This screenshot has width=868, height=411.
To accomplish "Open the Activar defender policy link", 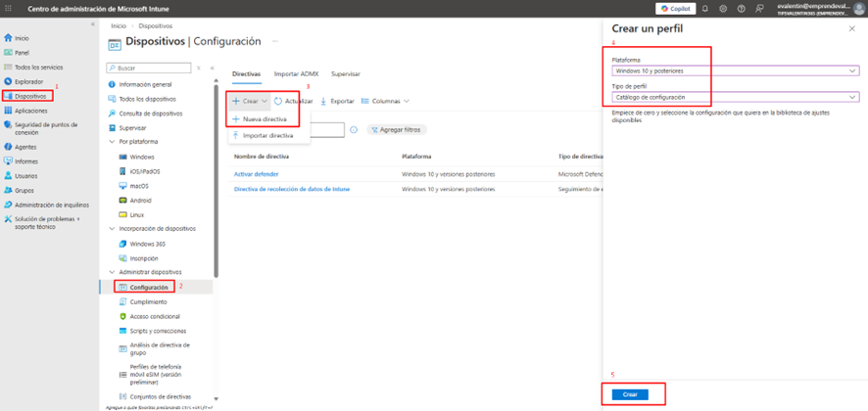I will 256,174.
